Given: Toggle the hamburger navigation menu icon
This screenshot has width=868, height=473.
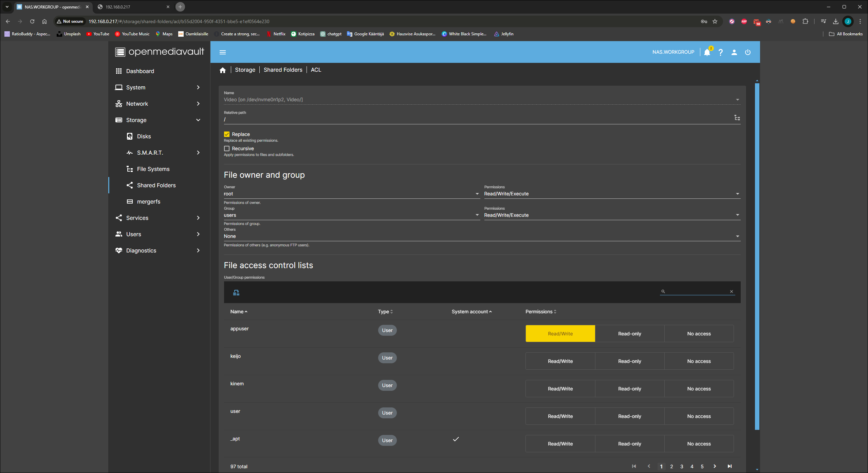Looking at the screenshot, I should [223, 52].
